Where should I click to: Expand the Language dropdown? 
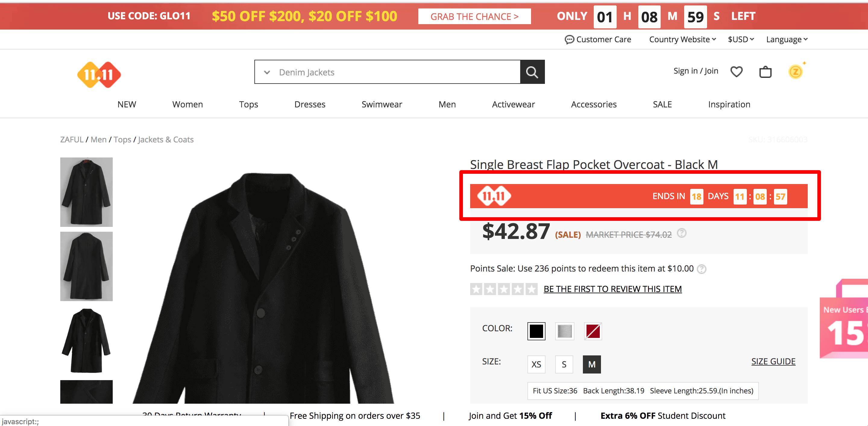coord(786,40)
